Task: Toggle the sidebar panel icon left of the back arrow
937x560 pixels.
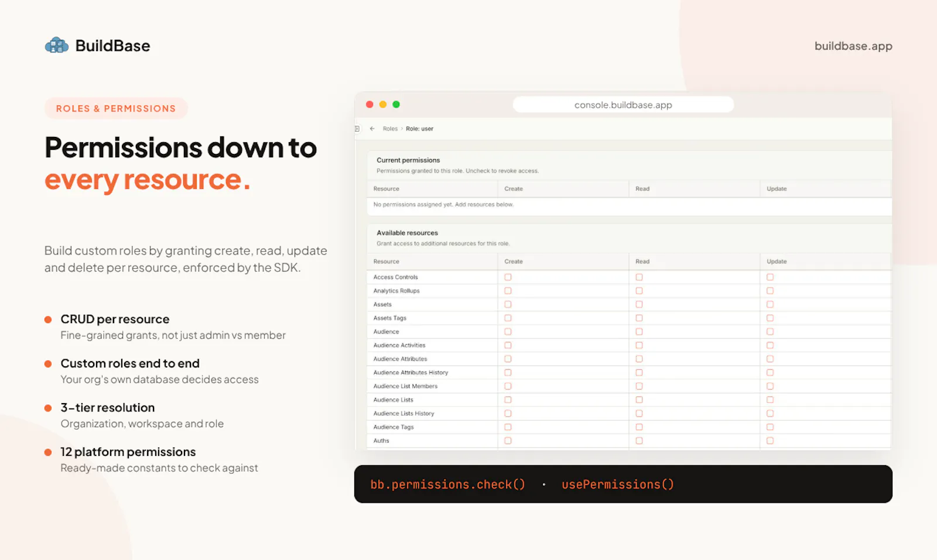Action: (357, 129)
